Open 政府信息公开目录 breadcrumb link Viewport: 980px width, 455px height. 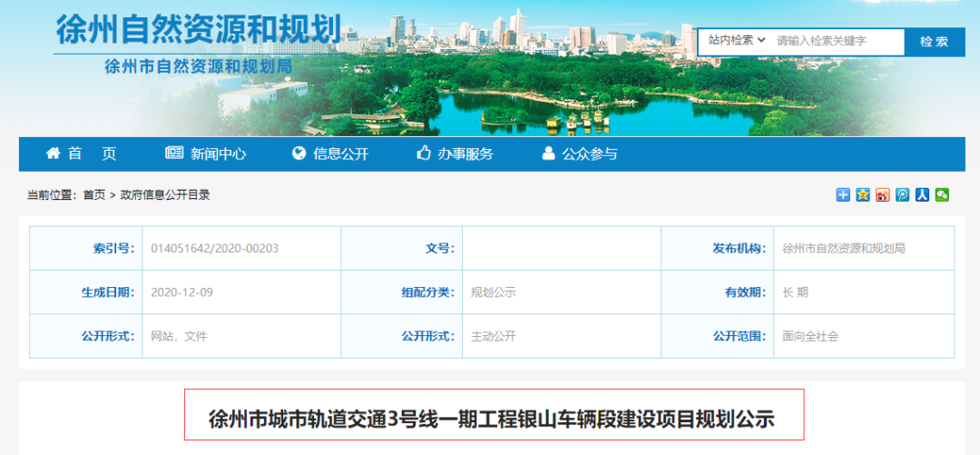[x=165, y=195]
